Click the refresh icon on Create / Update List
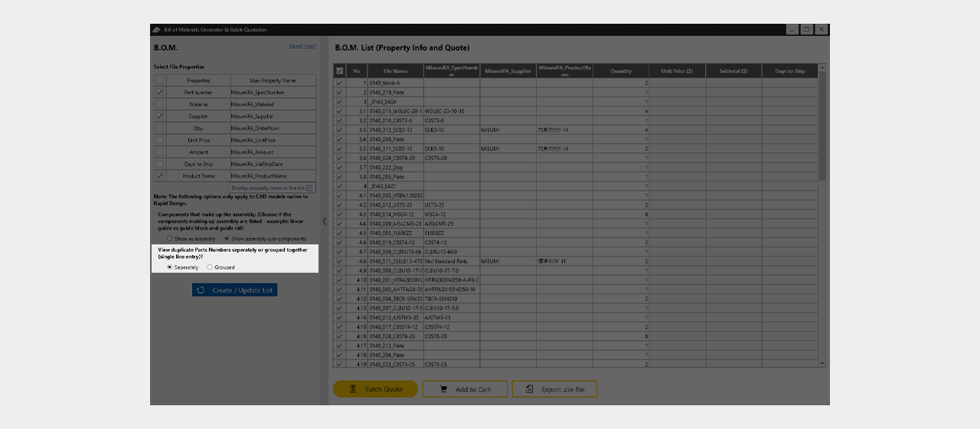980x429 pixels. [x=201, y=290]
